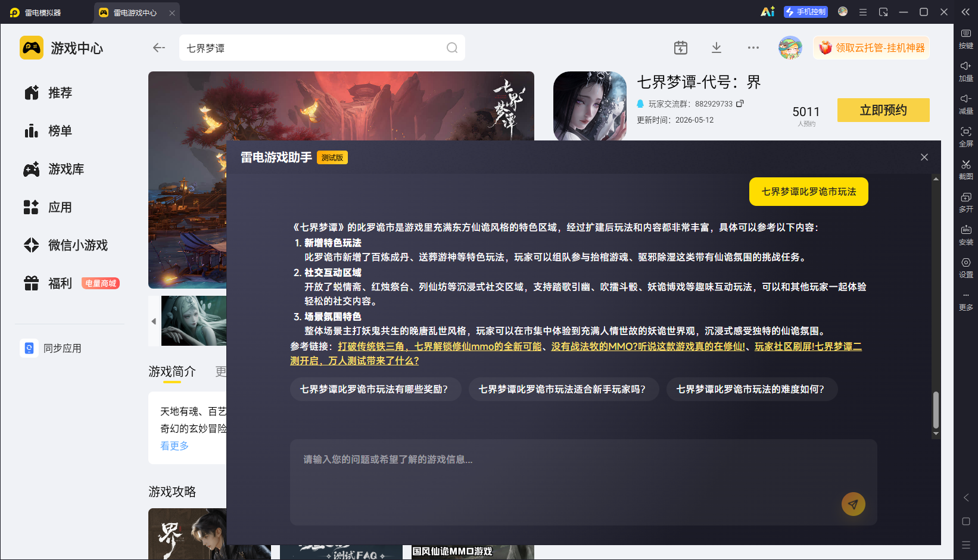Send message with paper plane button
The image size is (978, 560).
853,504
